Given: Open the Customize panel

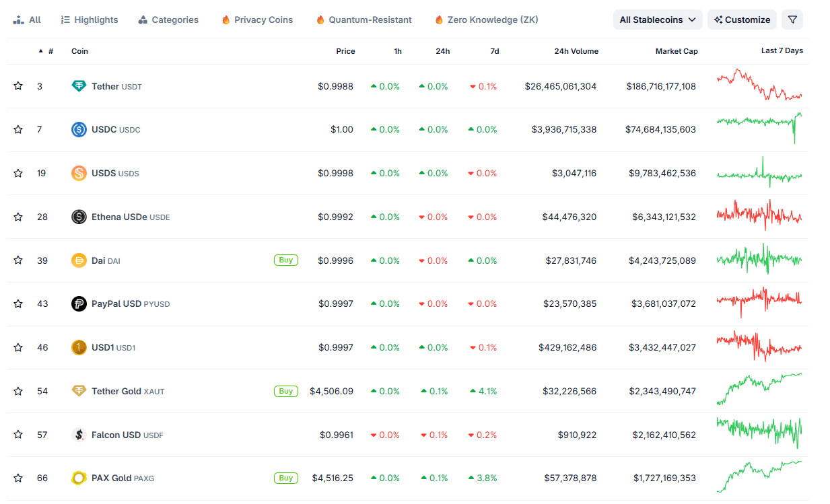Looking at the screenshot, I should coord(742,20).
